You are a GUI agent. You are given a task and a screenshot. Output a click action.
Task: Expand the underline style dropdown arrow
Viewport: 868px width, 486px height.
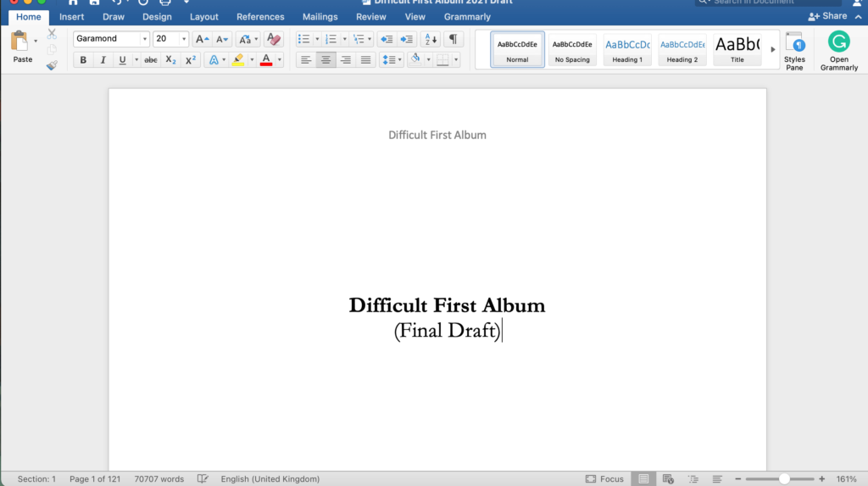point(136,60)
